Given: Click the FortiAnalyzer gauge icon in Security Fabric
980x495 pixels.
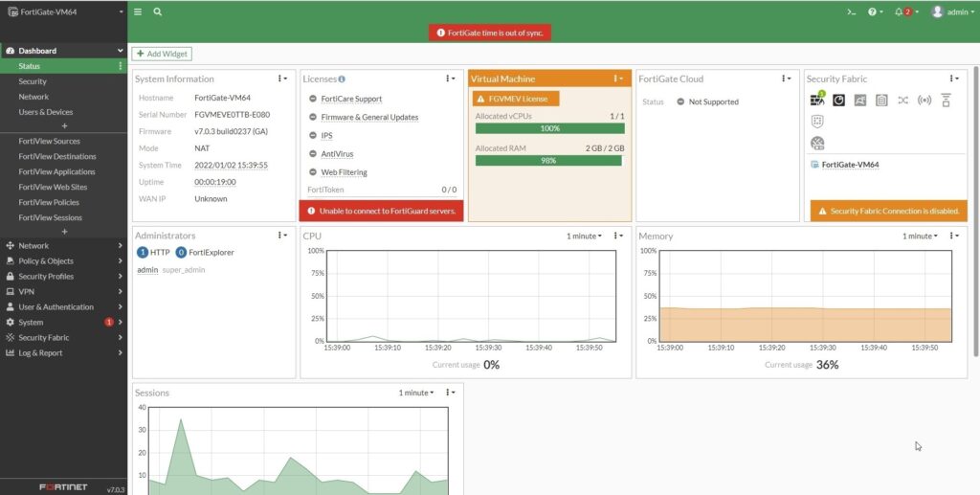Looking at the screenshot, I should (838, 100).
